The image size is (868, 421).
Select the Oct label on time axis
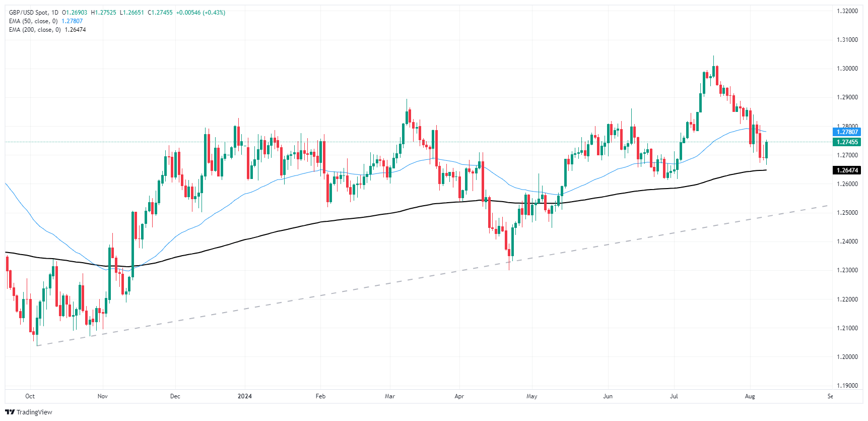[30, 396]
